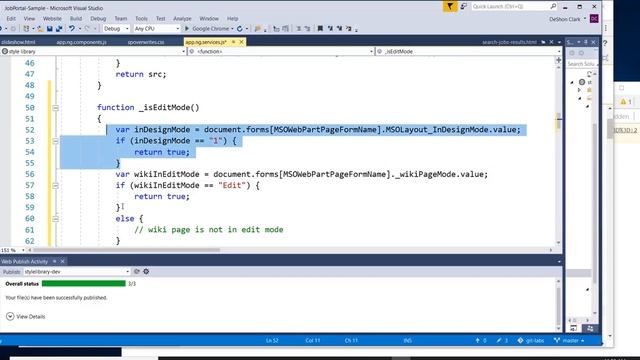This screenshot has height=360, width=640.
Task: Select the app.ng.services.js tab
Action: click(x=206, y=42)
